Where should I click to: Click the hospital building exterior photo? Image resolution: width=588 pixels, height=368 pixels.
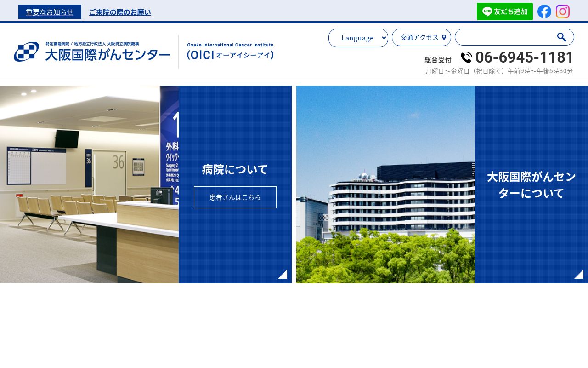point(385,184)
